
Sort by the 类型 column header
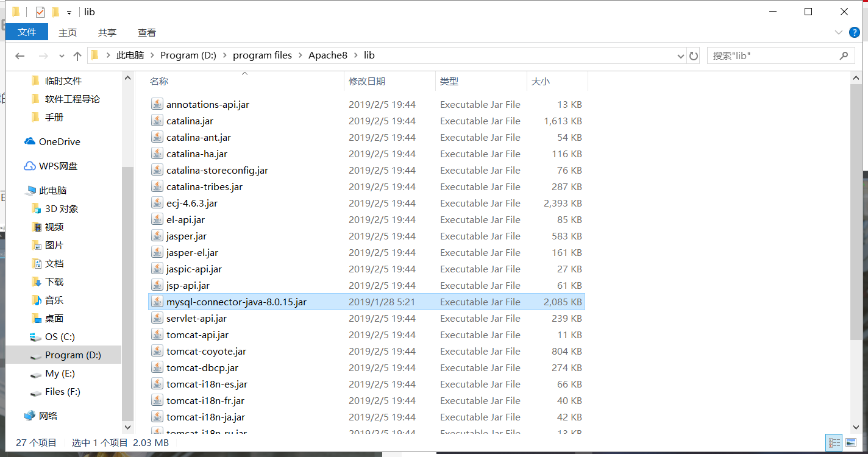[481, 81]
